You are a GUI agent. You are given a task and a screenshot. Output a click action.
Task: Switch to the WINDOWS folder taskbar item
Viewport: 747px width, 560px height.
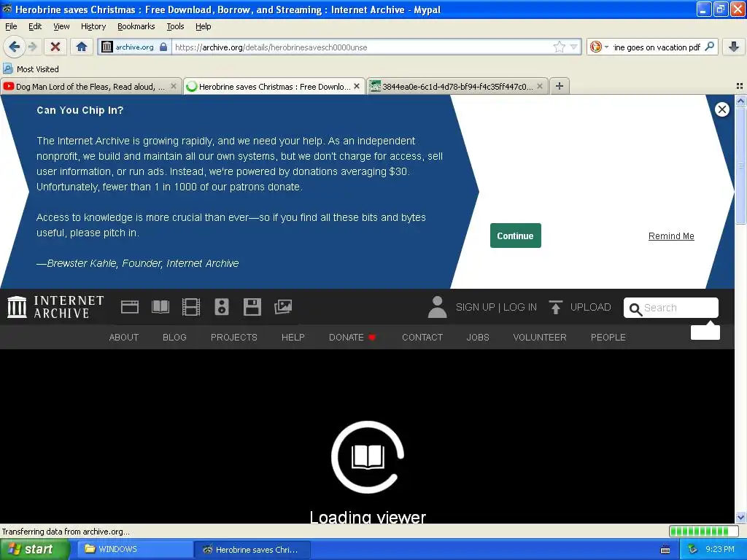coord(134,549)
